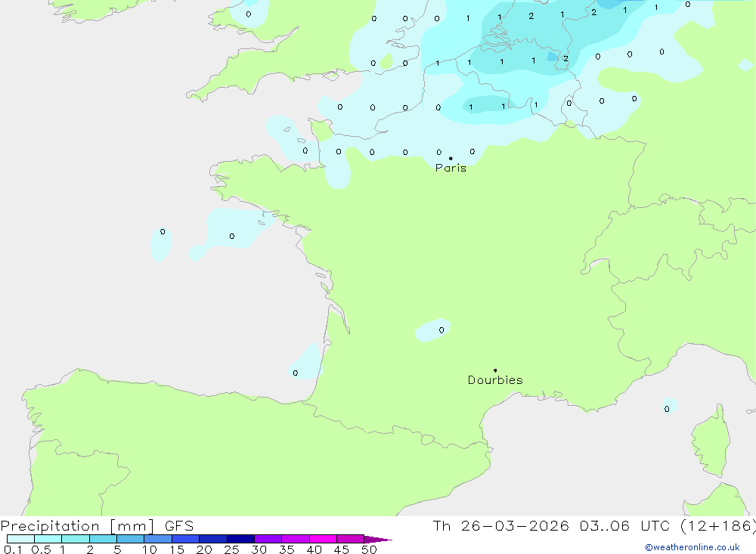The width and height of the screenshot is (756, 554).
Task: Click the legend value label 20
Action: pos(204,549)
